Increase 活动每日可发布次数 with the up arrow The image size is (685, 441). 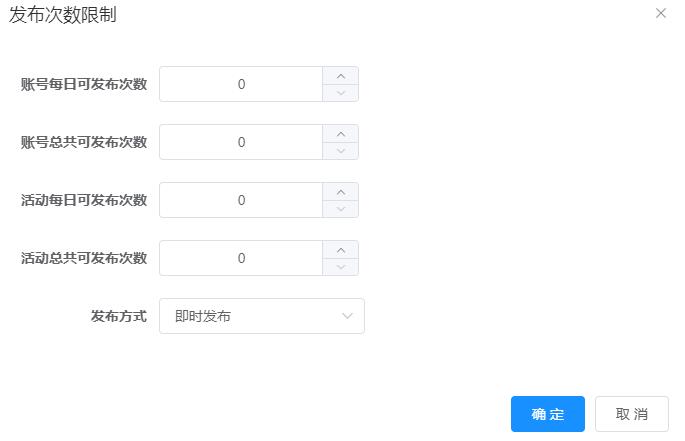pyautogui.click(x=341, y=192)
